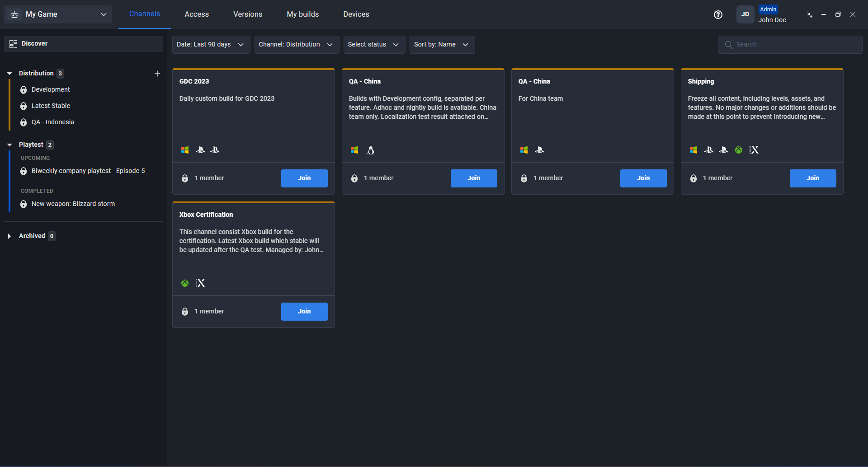Click the Windows icon on the Linux QA - China card

354,150
